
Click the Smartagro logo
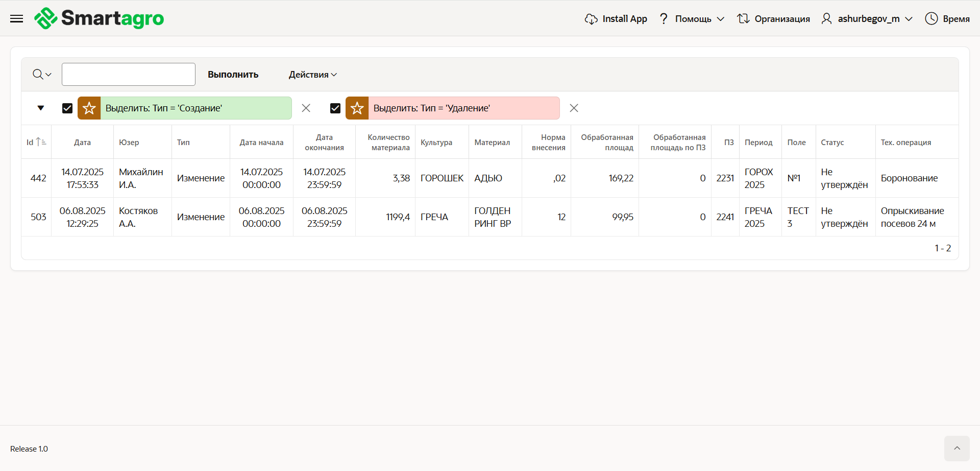point(100,18)
